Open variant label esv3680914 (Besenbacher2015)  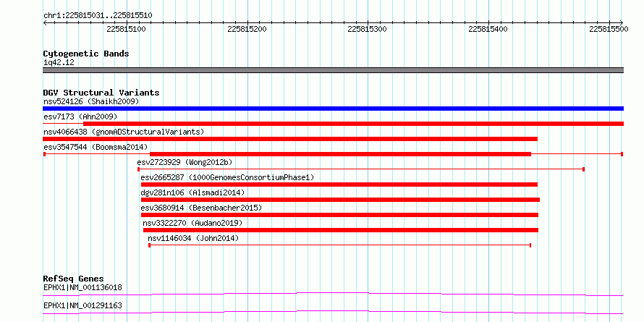point(201,208)
